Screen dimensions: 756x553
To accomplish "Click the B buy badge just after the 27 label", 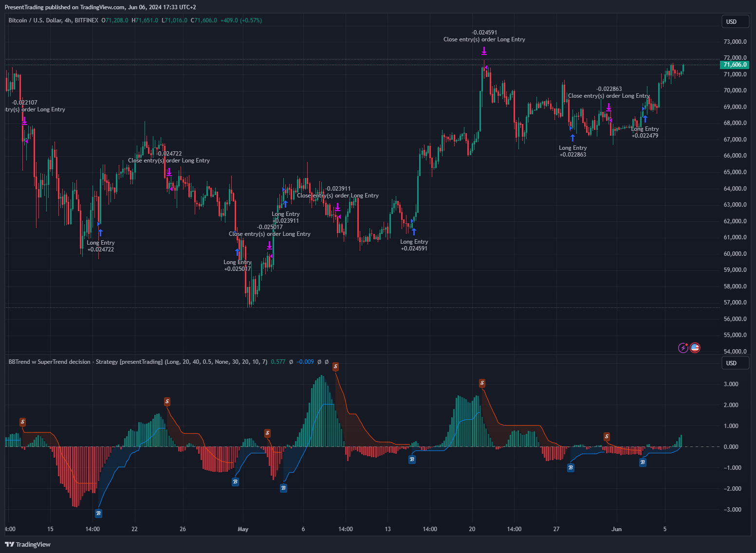I will (571, 468).
